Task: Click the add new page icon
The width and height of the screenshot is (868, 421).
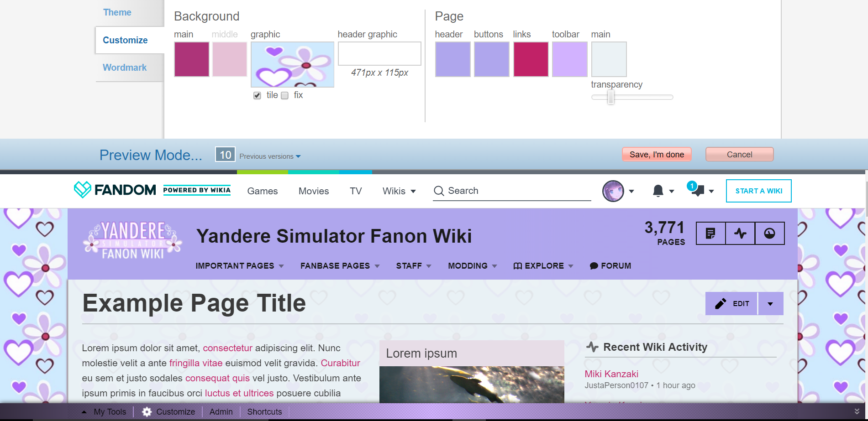Action: click(710, 234)
